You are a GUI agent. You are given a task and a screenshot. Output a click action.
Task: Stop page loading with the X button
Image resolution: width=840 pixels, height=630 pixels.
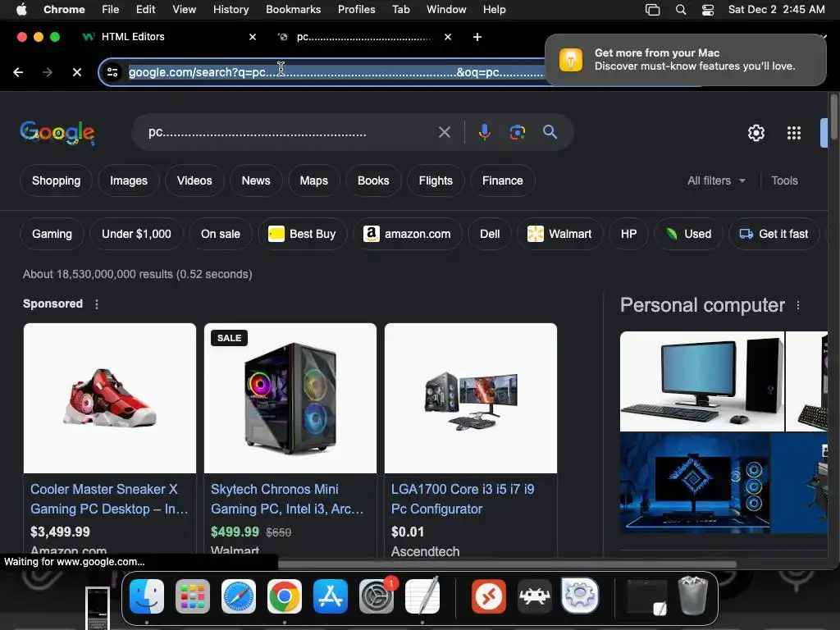click(x=77, y=72)
